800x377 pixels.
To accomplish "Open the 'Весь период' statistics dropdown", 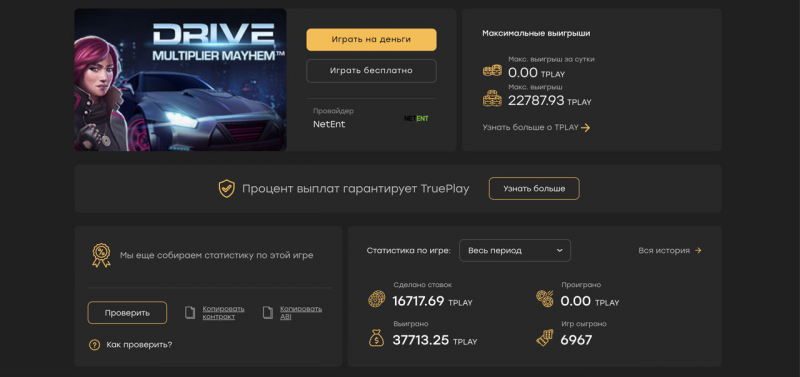I will point(515,250).
